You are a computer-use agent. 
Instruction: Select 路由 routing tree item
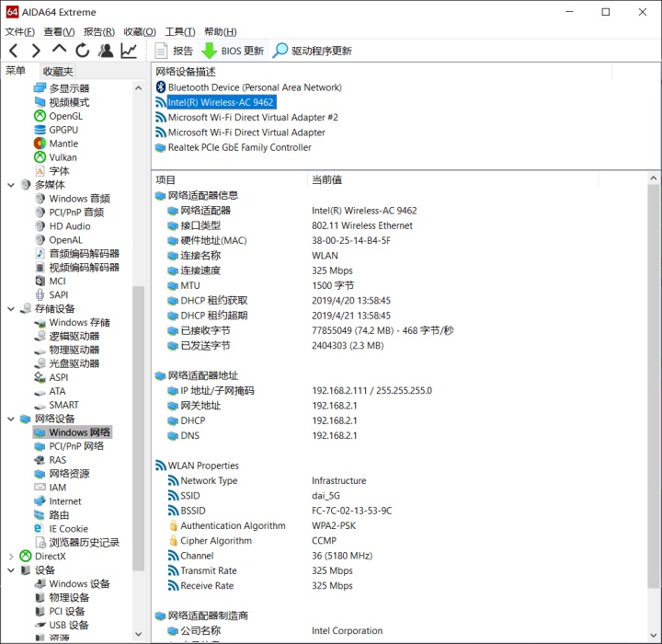point(51,514)
